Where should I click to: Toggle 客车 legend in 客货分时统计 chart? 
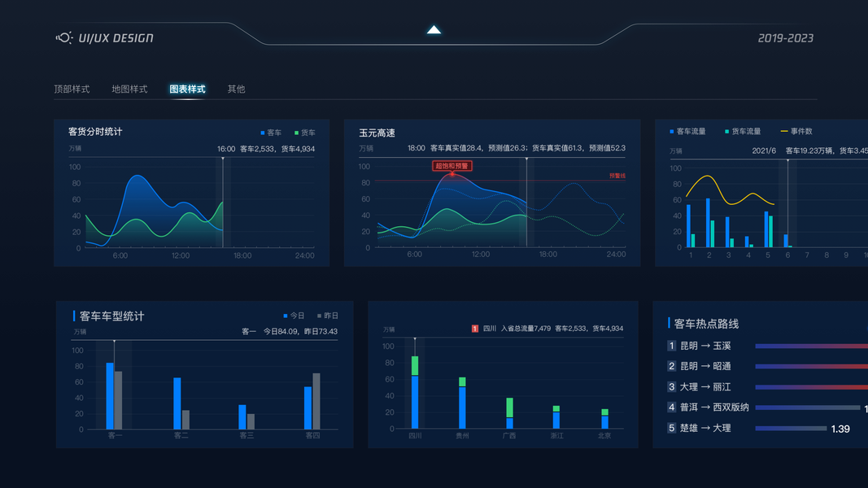[271, 133]
